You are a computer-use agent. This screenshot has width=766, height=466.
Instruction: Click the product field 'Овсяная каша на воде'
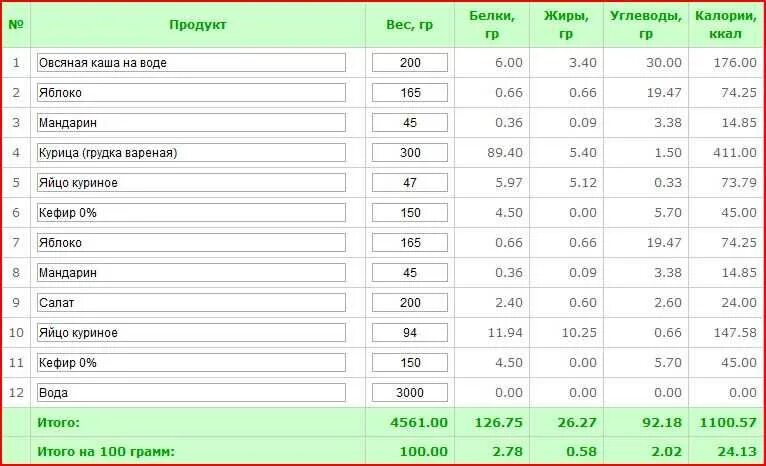[x=191, y=63]
